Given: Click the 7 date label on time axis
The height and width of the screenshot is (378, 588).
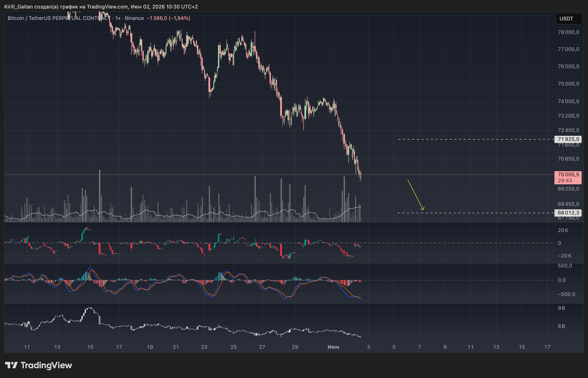Looking at the screenshot, I should (419, 347).
